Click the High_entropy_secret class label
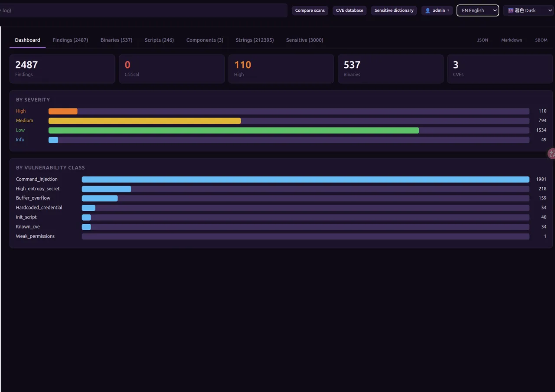 pyautogui.click(x=38, y=189)
